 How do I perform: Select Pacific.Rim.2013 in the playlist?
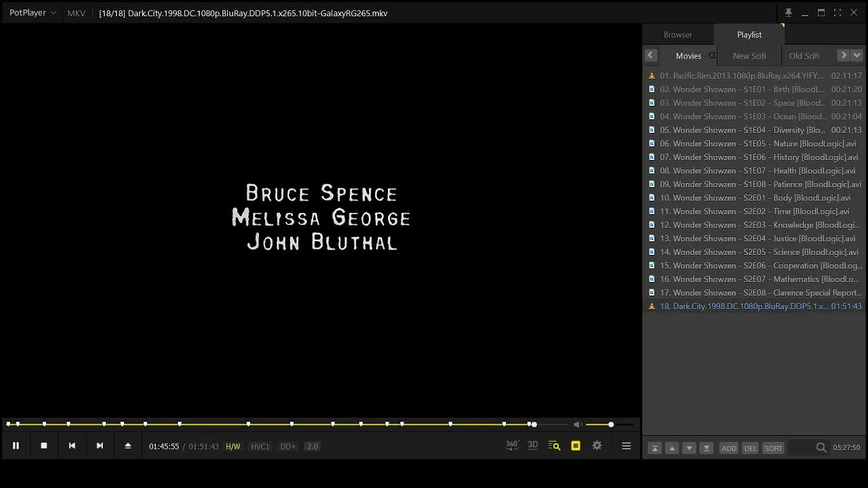click(755, 76)
